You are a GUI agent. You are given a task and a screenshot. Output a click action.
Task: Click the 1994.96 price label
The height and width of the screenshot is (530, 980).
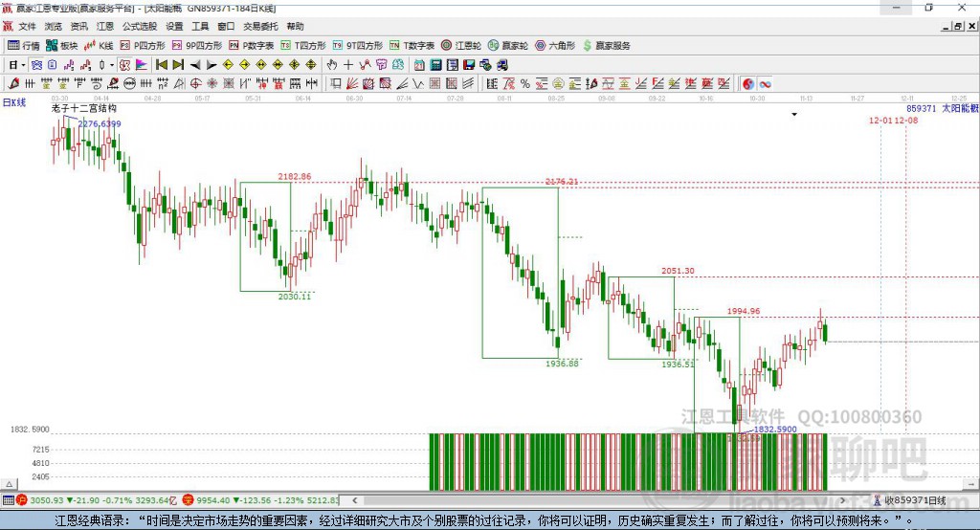point(744,311)
